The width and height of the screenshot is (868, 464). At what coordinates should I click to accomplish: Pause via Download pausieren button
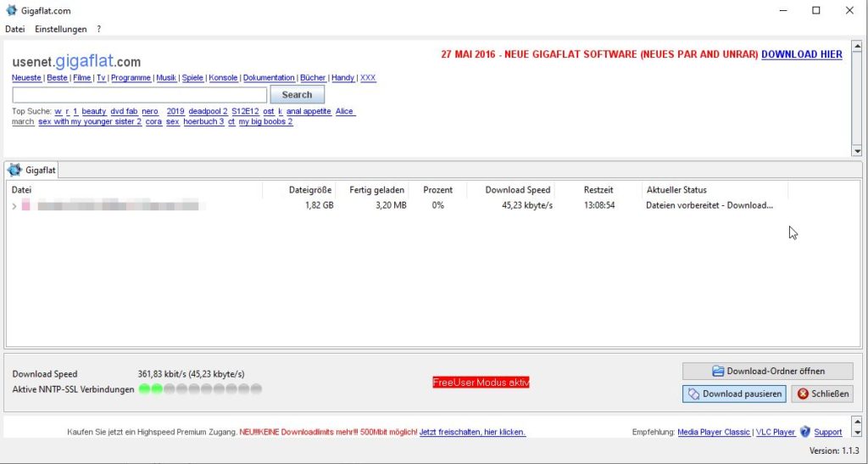(734, 394)
